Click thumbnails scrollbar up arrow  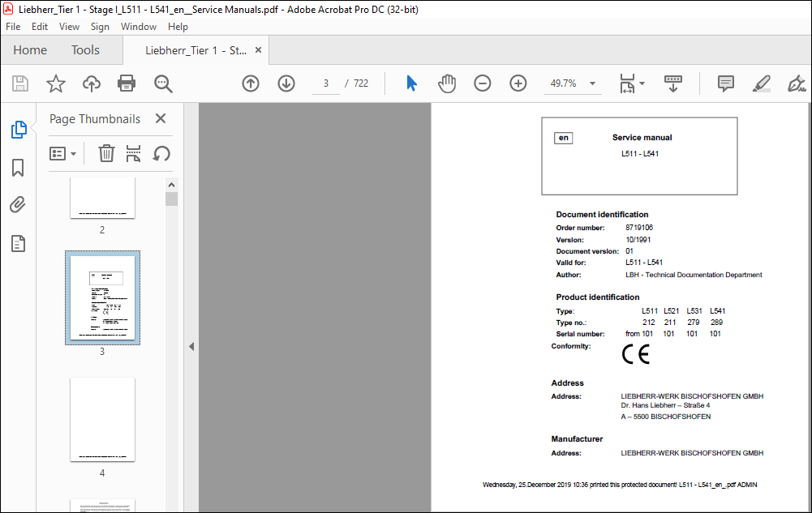coord(171,185)
